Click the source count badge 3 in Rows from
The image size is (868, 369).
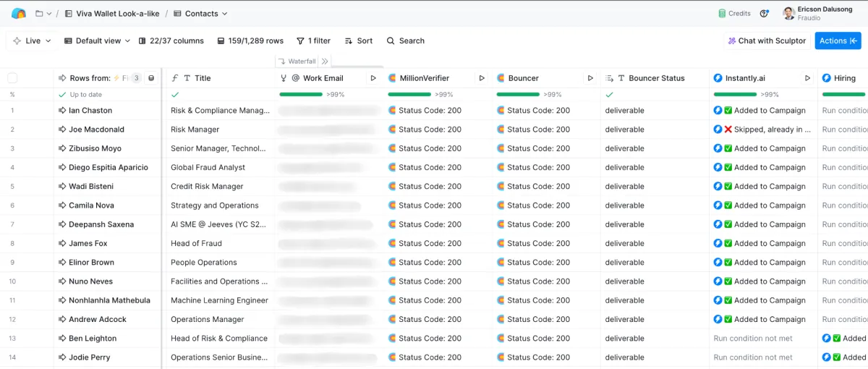136,78
